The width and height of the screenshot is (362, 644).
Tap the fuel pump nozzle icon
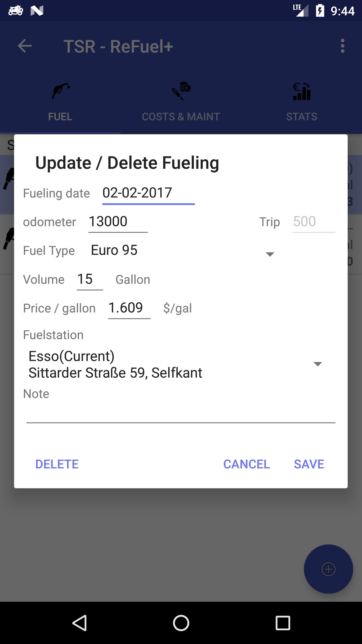61,91
